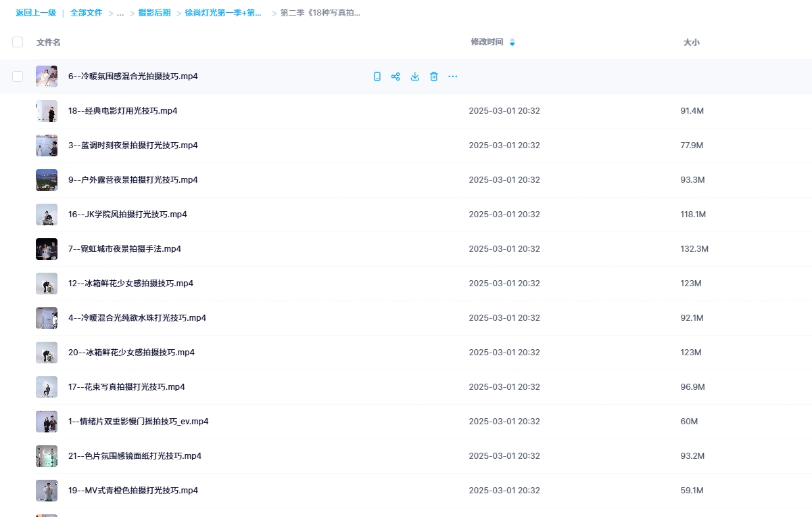Navigate to the 摄影后期 breadcrumb folder
812x517 pixels.
(154, 13)
